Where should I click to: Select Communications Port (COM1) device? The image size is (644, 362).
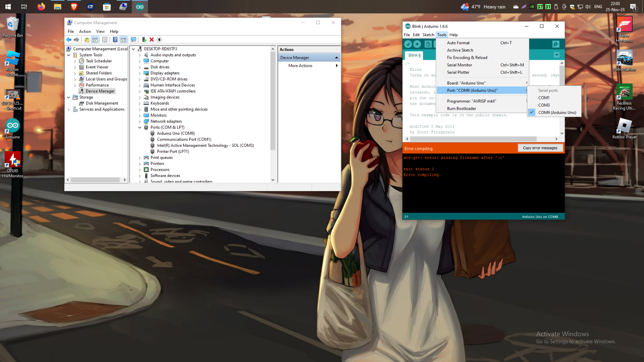[184, 140]
